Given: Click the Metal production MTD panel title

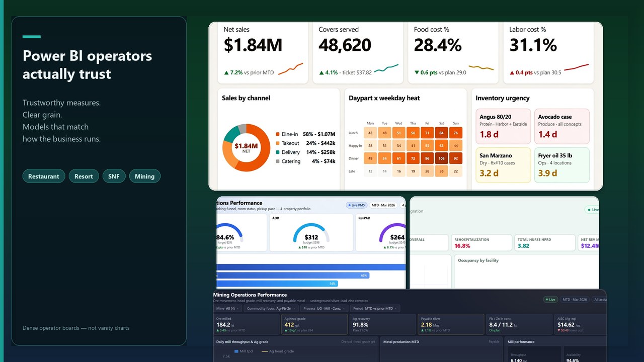Looking at the screenshot, I should [x=401, y=341].
